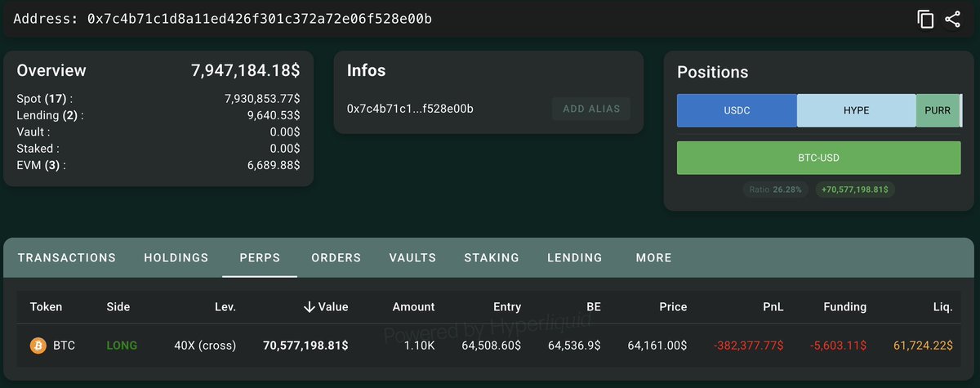Click the shortened address 0x7c4b71c1...f528e00b in Infos

click(410, 109)
